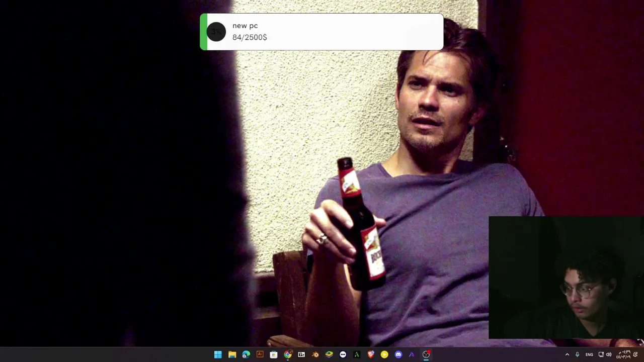Open TeamViewer from the taskbar
The height and width of the screenshot is (362, 644).
[x=343, y=354]
